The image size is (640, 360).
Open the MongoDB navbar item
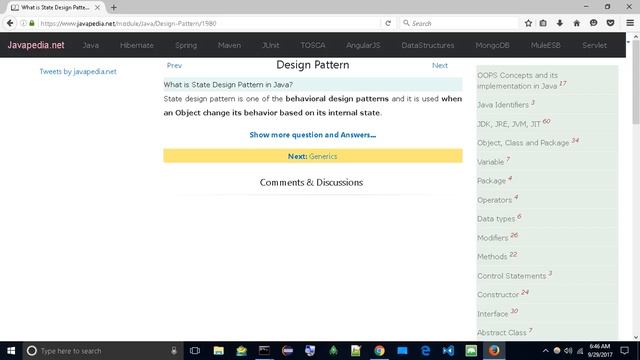pos(492,45)
